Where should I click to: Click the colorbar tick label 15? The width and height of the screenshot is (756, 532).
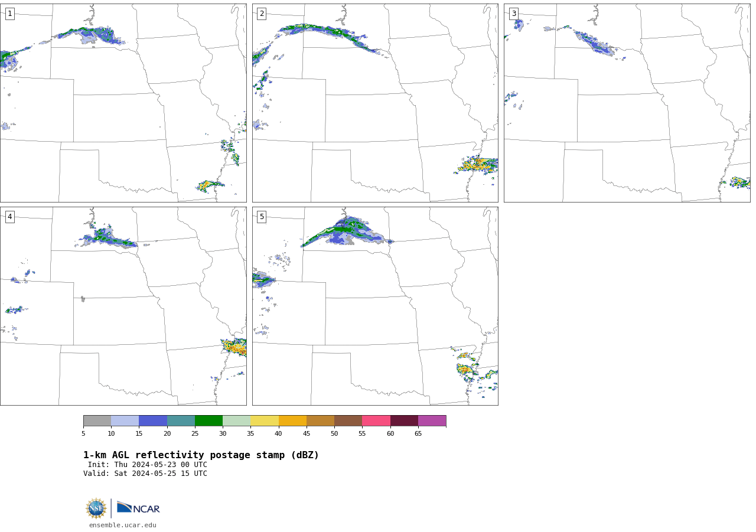coord(139,433)
